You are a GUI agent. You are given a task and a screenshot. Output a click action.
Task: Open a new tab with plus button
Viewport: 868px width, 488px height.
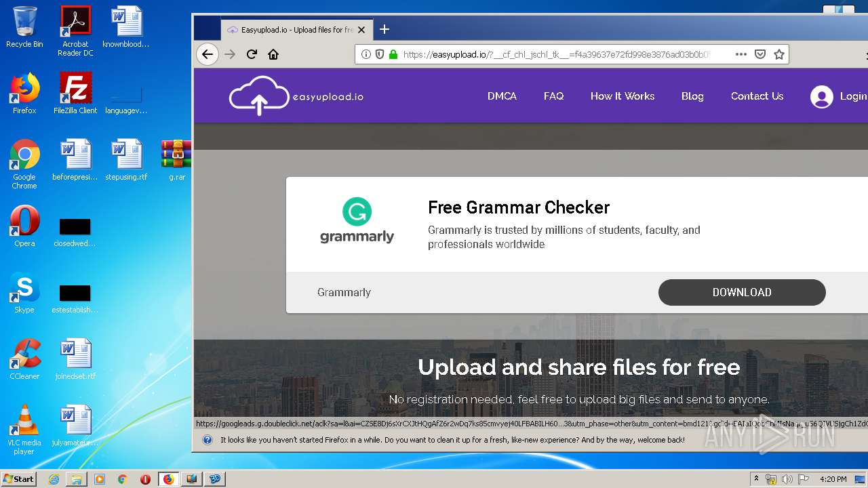tap(384, 29)
